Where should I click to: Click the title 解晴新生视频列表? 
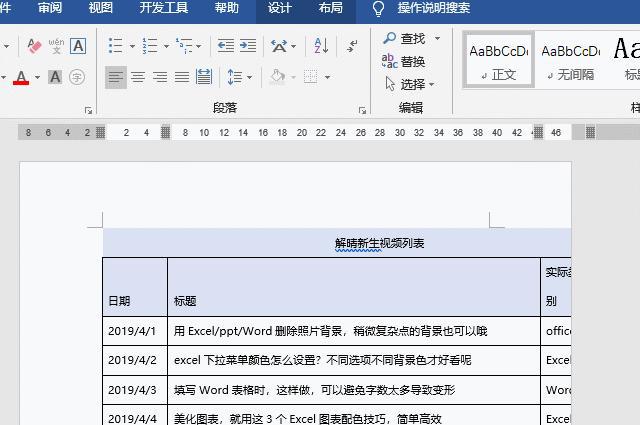(379, 243)
